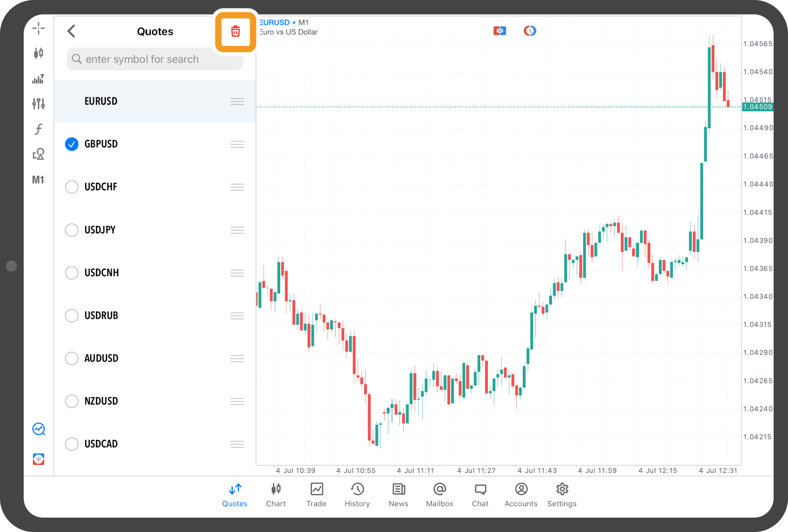Open the candlestick chart type icon
788x532 pixels.
coord(39,53)
